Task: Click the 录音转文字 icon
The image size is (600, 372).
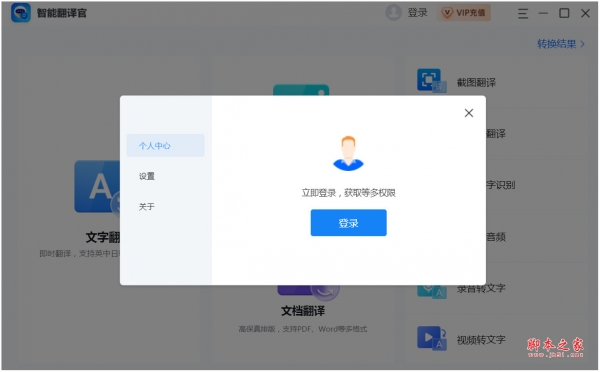Action: pos(432,291)
